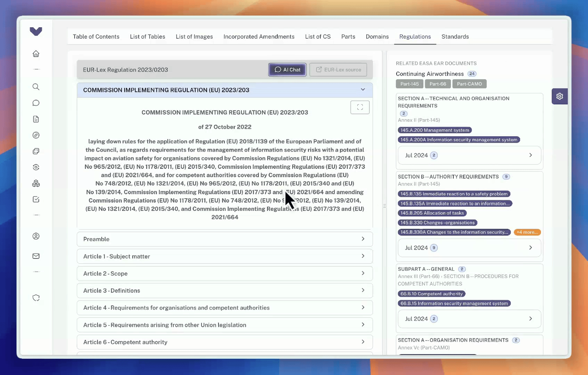This screenshot has width=588, height=375.
Task: Switch to the Domains tab
Action: pyautogui.click(x=377, y=37)
